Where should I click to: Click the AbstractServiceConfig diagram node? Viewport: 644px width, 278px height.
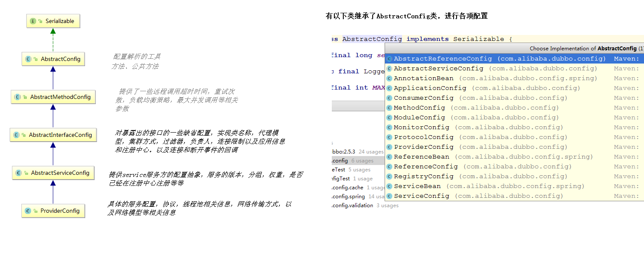(53, 173)
